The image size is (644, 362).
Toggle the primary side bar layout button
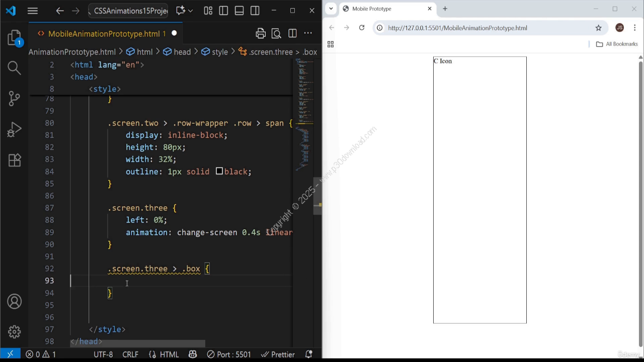(x=223, y=11)
